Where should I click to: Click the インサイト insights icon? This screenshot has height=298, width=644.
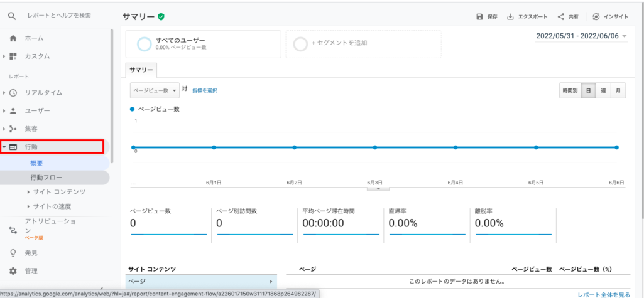pos(596,16)
